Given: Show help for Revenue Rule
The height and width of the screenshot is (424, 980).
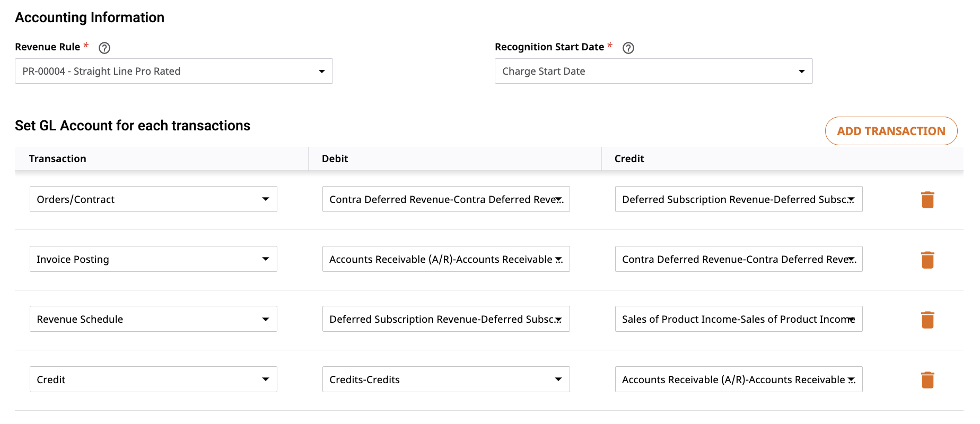Looking at the screenshot, I should (104, 48).
